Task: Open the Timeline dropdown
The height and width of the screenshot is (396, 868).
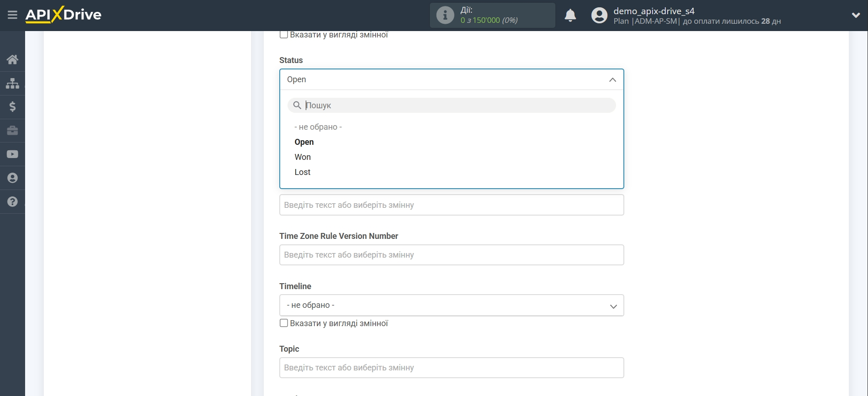Action: [452, 305]
